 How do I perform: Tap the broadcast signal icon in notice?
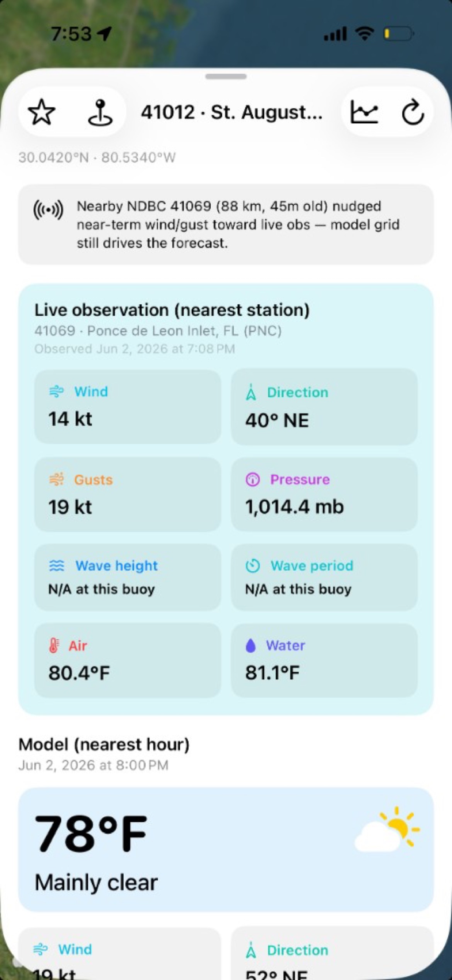point(48,209)
